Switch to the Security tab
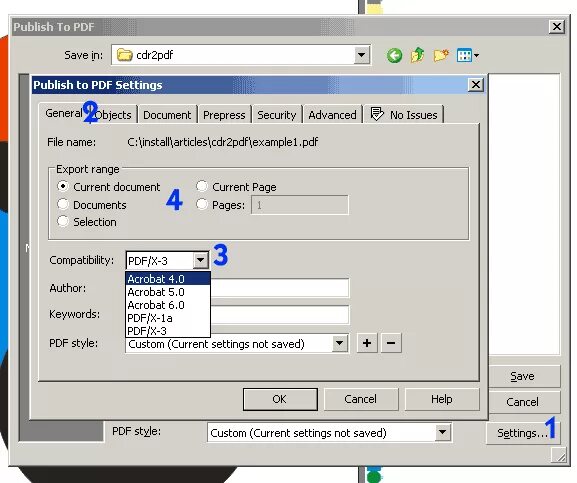 pyautogui.click(x=277, y=115)
